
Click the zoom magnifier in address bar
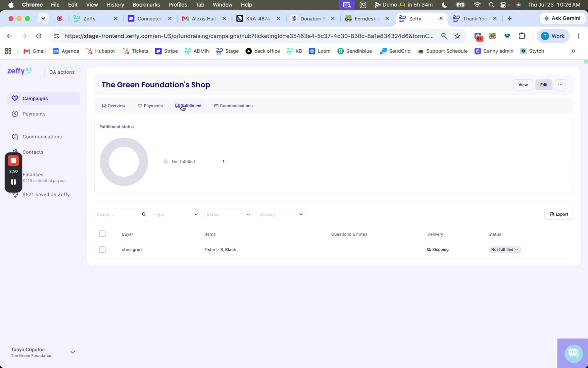(x=444, y=36)
